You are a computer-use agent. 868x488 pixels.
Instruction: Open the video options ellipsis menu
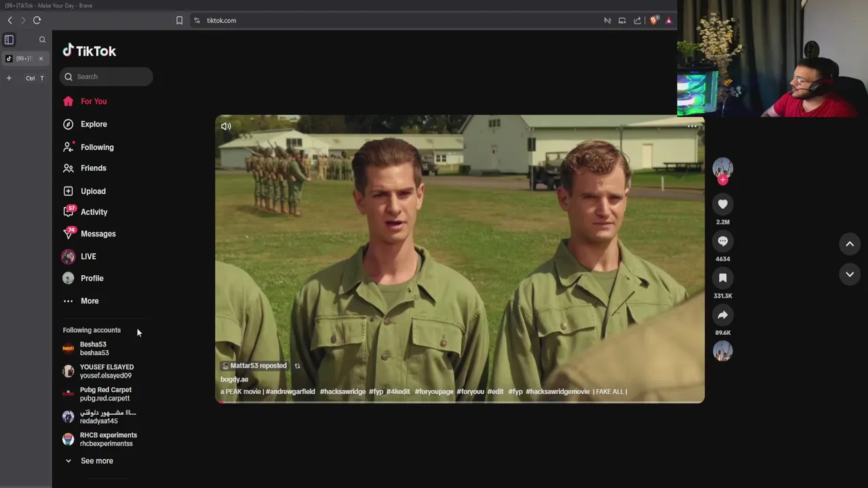pyautogui.click(x=692, y=126)
